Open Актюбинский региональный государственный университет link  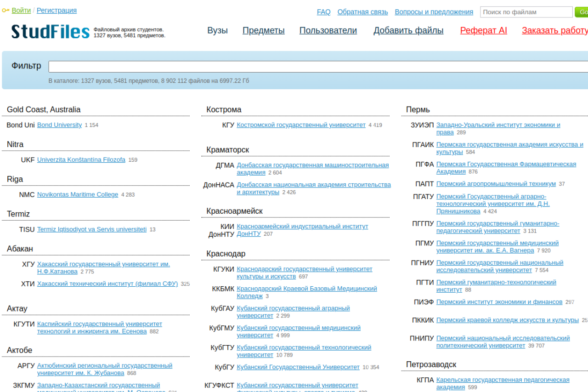point(105,369)
